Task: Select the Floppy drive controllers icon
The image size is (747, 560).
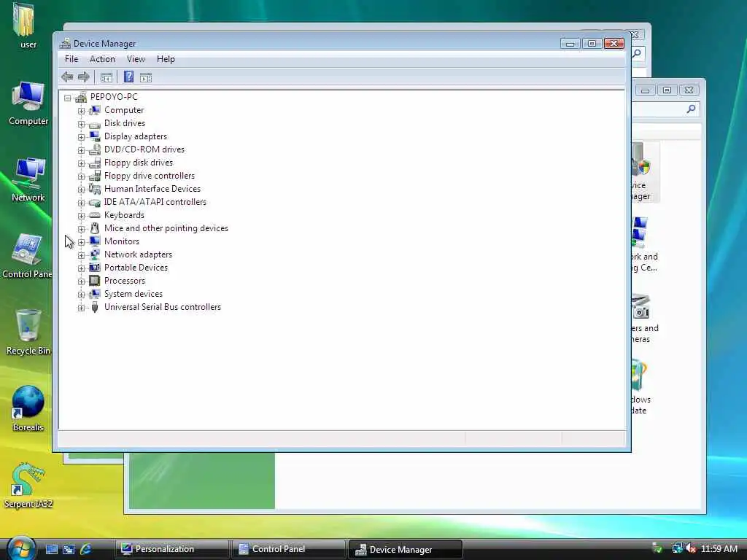Action: [x=95, y=176]
